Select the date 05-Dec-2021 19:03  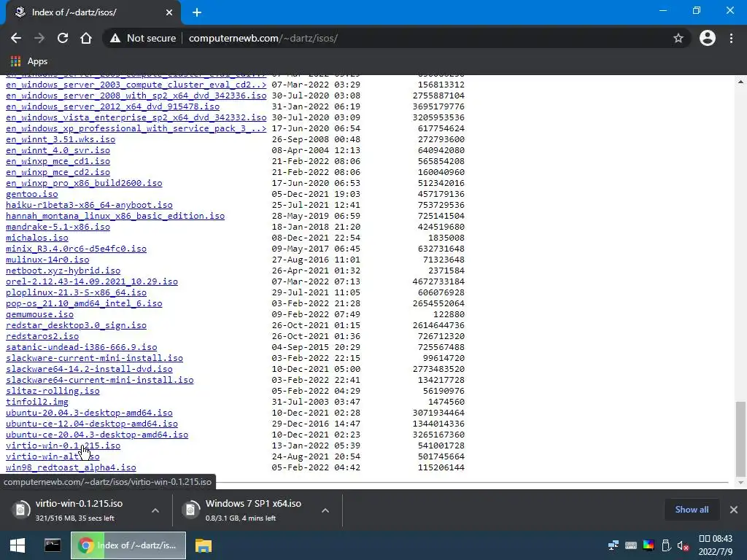pyautogui.click(x=316, y=194)
